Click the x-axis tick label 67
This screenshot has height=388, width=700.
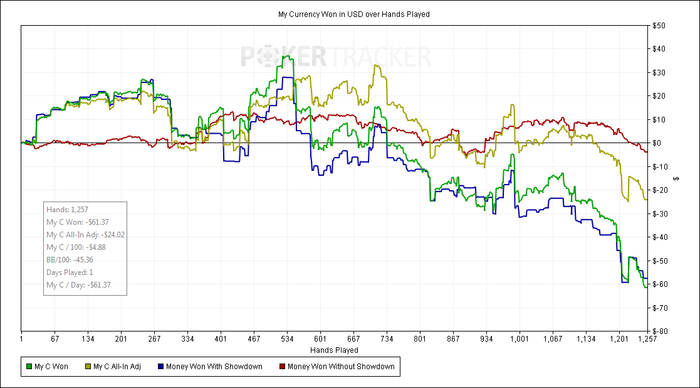(x=54, y=339)
